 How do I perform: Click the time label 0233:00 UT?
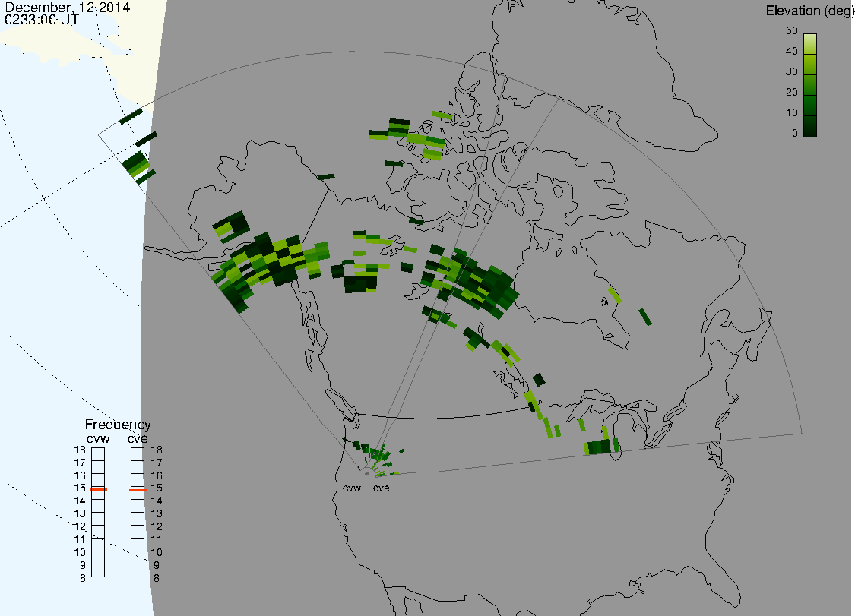(42, 20)
